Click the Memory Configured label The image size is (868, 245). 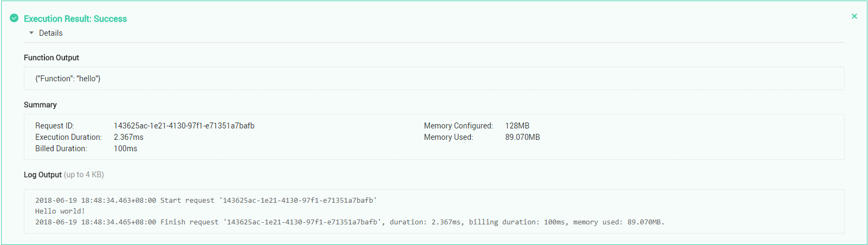coord(458,126)
